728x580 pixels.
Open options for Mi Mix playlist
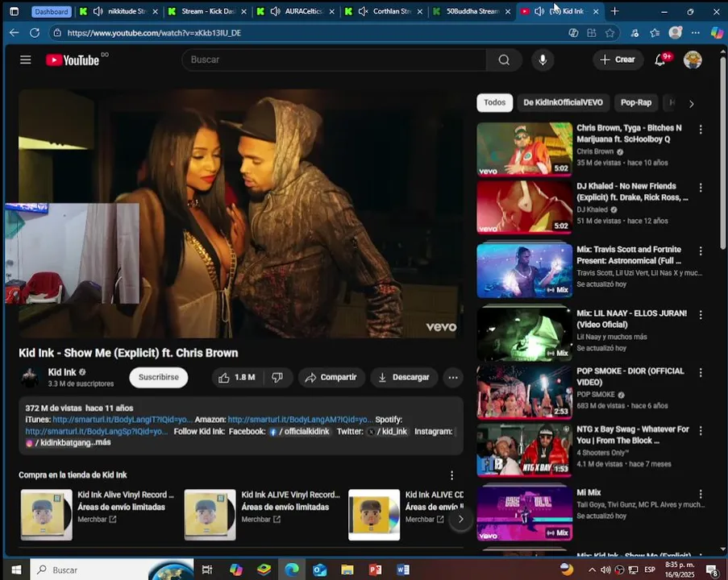coord(701,494)
